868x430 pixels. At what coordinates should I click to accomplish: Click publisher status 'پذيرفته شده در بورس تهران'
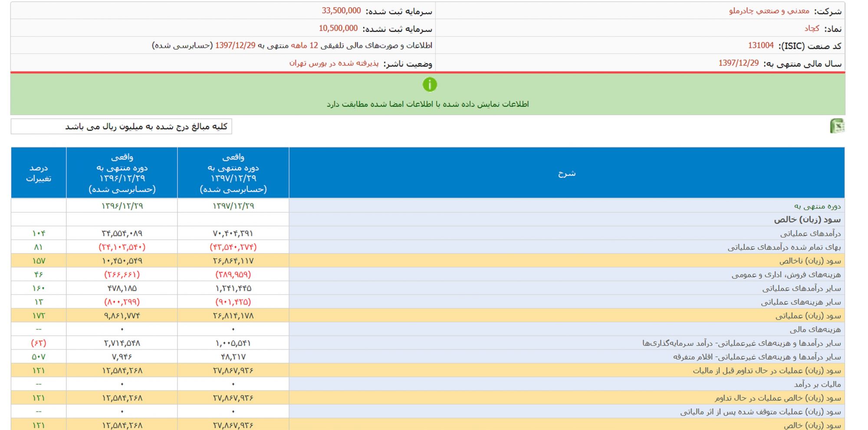pyautogui.click(x=334, y=63)
